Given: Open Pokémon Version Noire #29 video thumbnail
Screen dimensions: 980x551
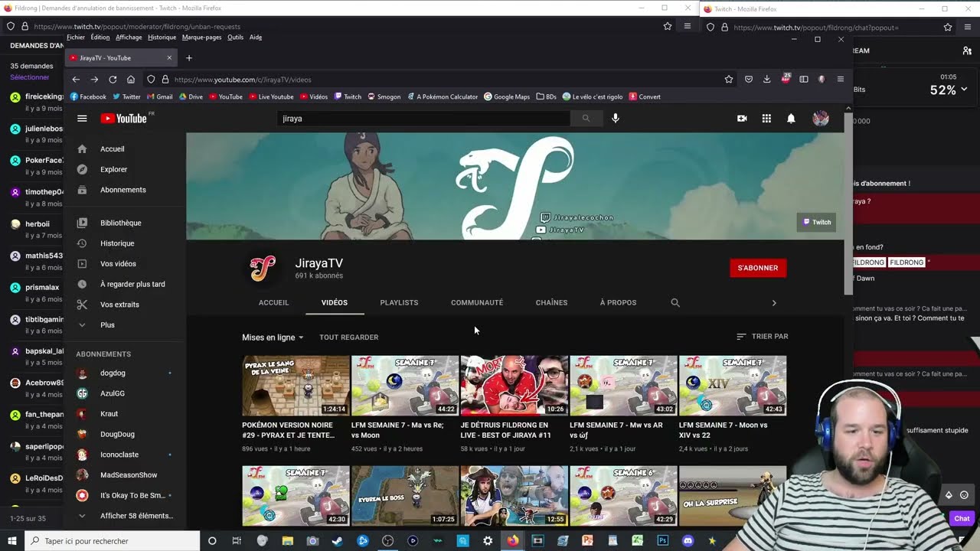Looking at the screenshot, I should point(296,386).
